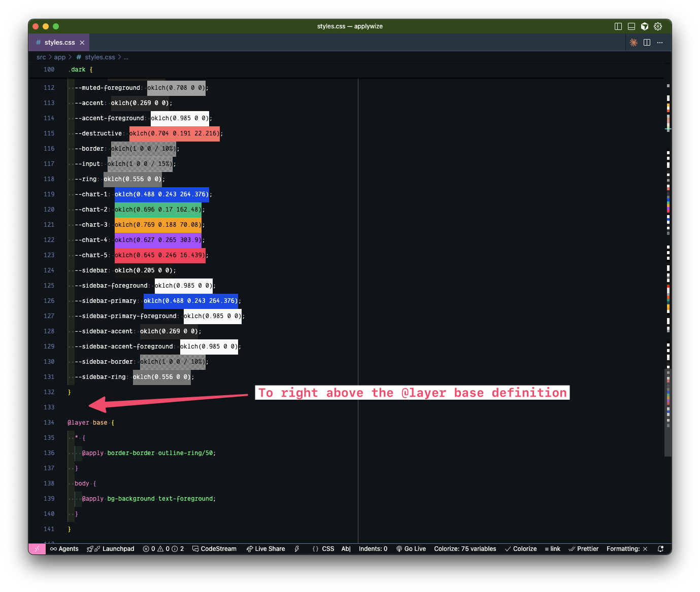Toggle the bottom panel layout icon
The image size is (700, 592).
click(x=631, y=26)
